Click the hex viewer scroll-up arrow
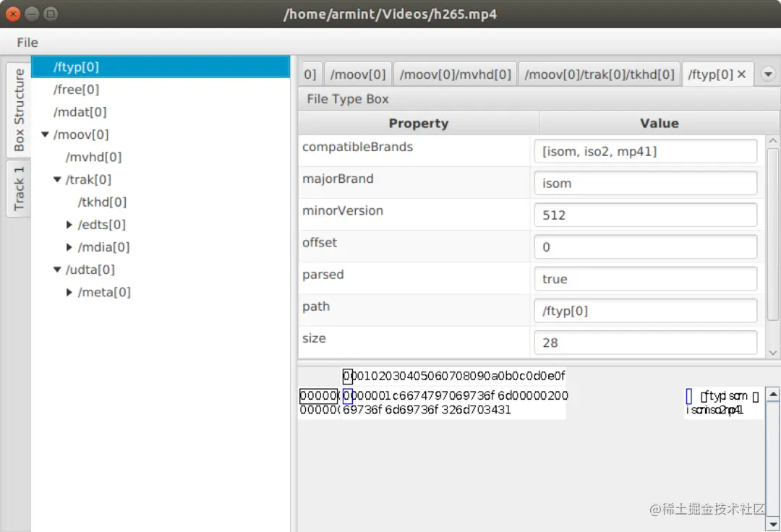 point(772,395)
